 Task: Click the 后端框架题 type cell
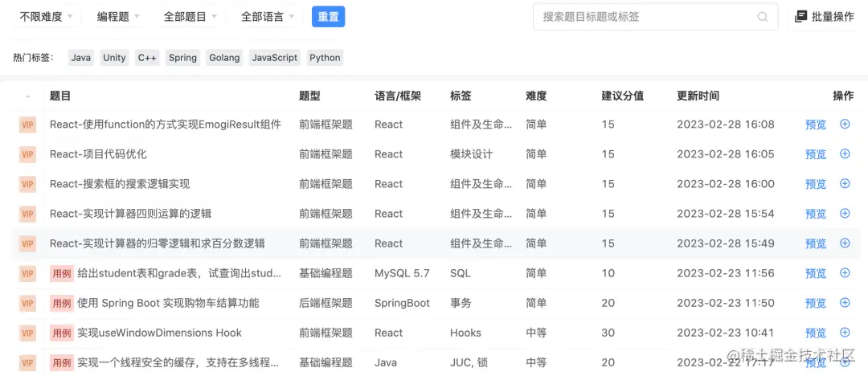(x=325, y=303)
